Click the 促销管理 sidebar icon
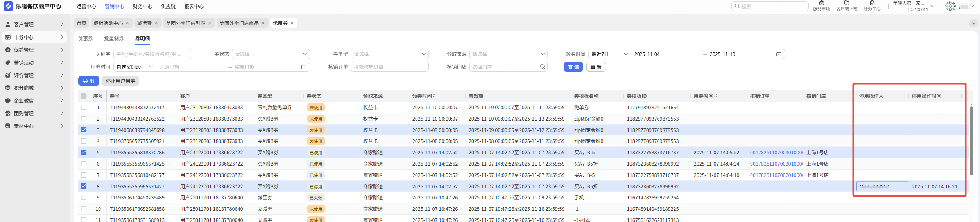Viewport: 980px width, 222px height. pyautogui.click(x=8, y=50)
